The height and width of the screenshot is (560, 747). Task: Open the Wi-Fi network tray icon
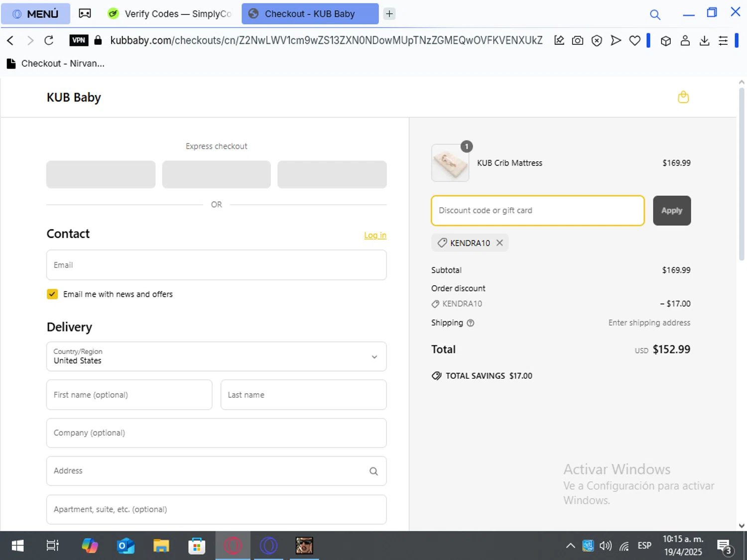click(624, 546)
